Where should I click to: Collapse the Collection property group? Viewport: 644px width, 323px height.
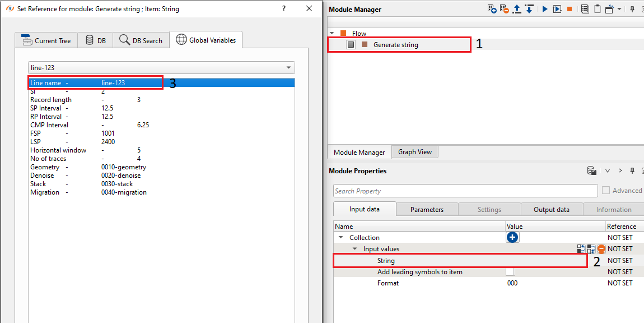click(341, 238)
